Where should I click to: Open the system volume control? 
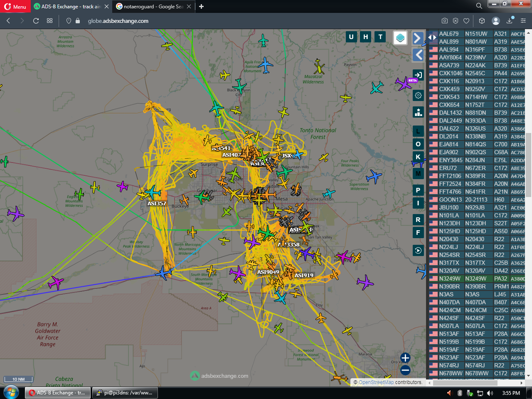[x=490, y=393]
